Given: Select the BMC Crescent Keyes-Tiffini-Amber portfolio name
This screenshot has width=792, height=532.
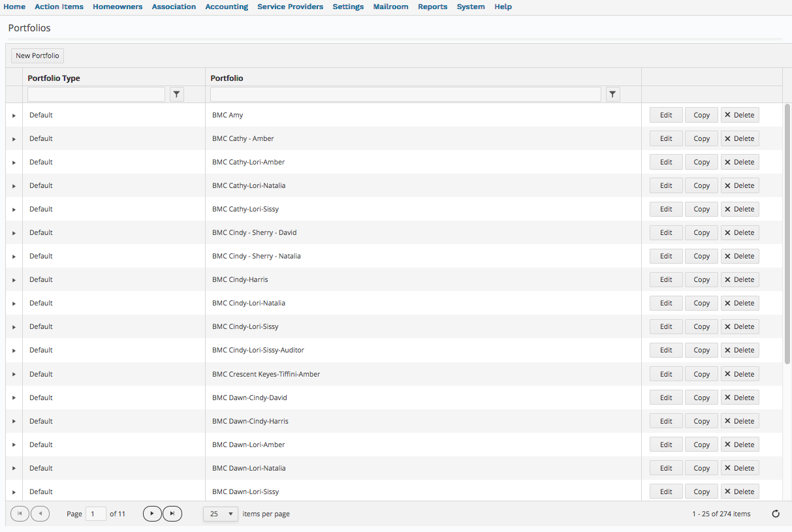Looking at the screenshot, I should pyautogui.click(x=266, y=374).
